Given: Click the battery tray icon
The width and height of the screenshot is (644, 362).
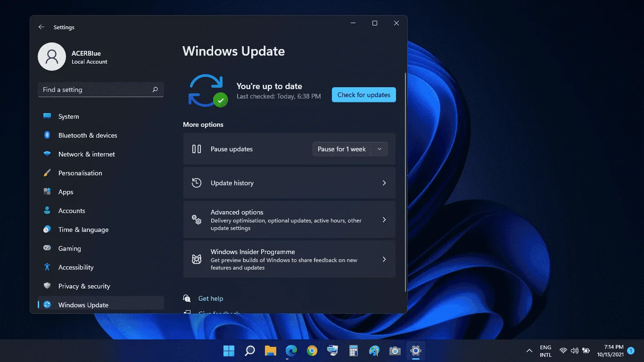Looking at the screenshot, I should (586, 351).
